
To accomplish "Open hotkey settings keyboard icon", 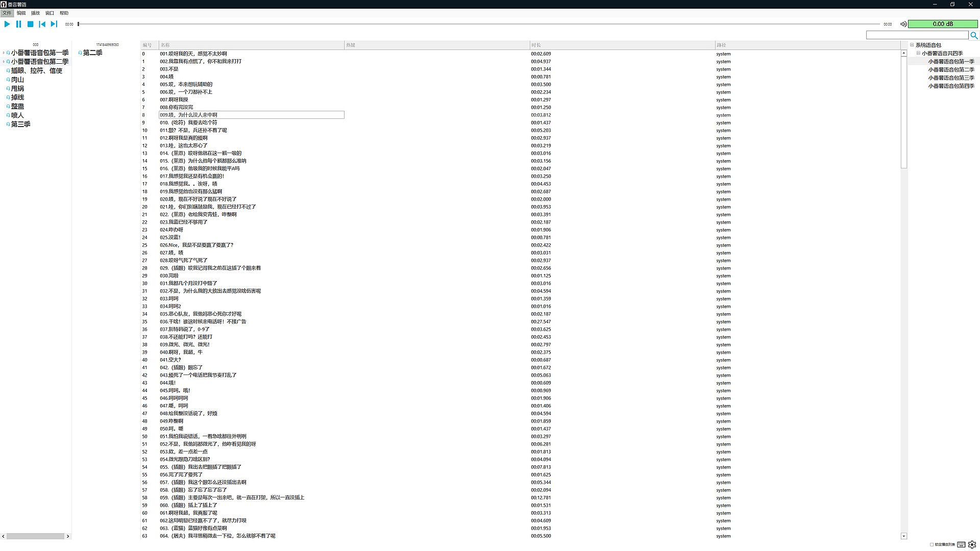I will coord(961,544).
